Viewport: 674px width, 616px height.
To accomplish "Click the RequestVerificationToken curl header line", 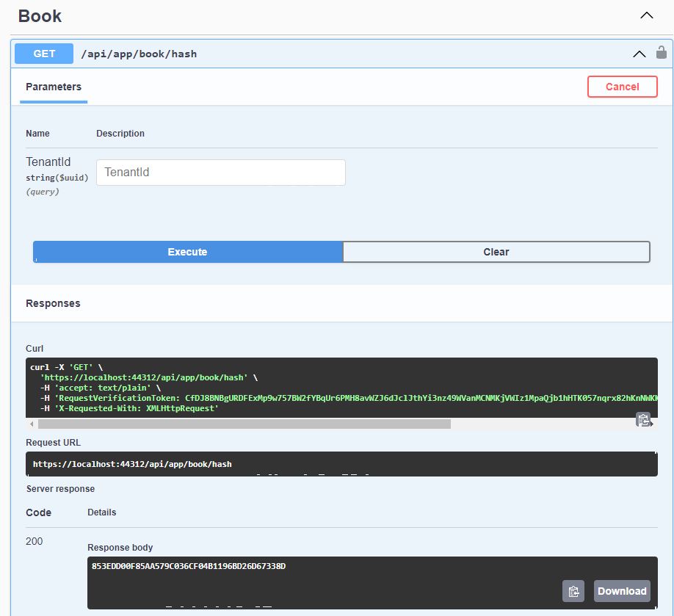I will click(349, 398).
